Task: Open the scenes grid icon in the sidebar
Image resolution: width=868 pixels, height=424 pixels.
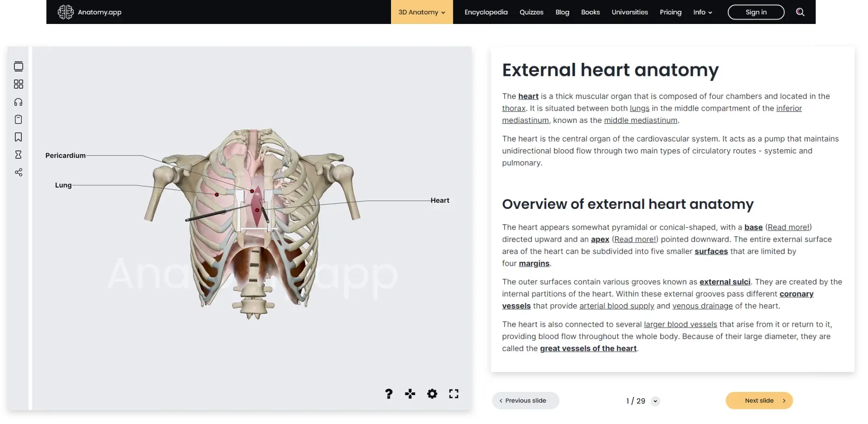Action: point(19,84)
